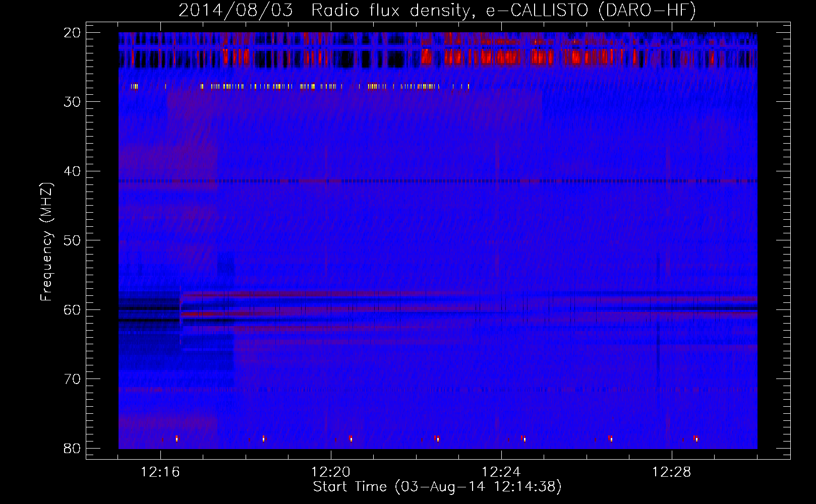
Task: Click the plot title text at top
Action: (x=437, y=11)
